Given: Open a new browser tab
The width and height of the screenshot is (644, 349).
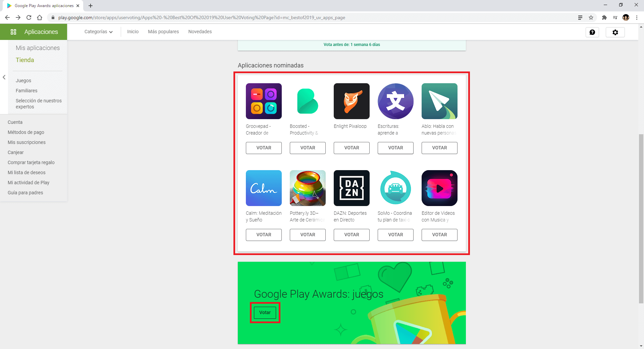Looking at the screenshot, I should (91, 6).
